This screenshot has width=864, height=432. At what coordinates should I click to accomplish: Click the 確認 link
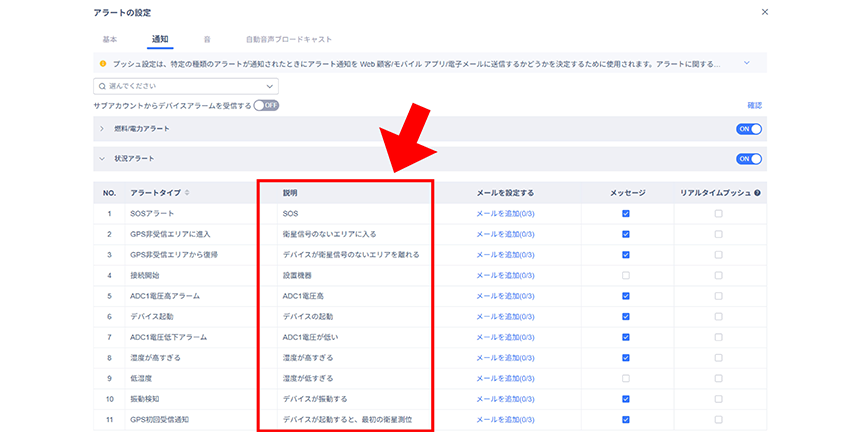pos(754,105)
